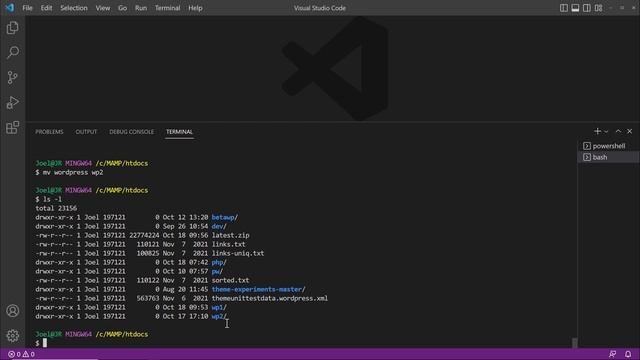The height and width of the screenshot is (360, 640).
Task: Toggle primary side bar layout icon
Action: coord(564,8)
